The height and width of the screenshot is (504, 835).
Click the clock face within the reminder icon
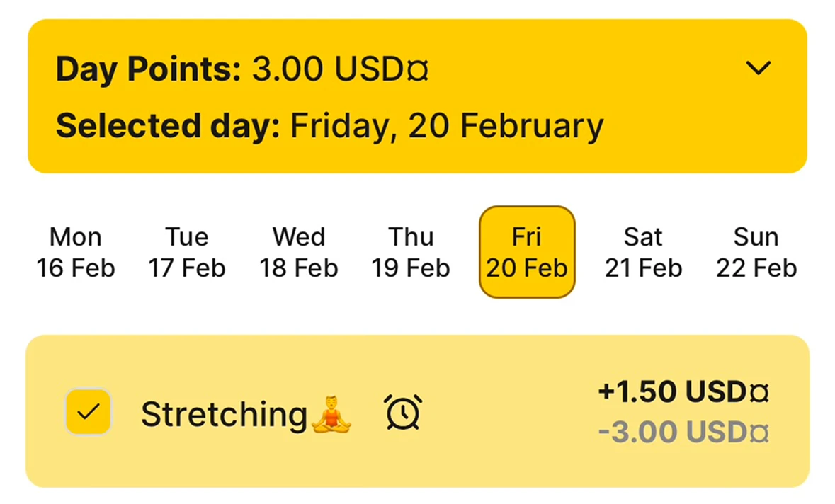click(403, 414)
